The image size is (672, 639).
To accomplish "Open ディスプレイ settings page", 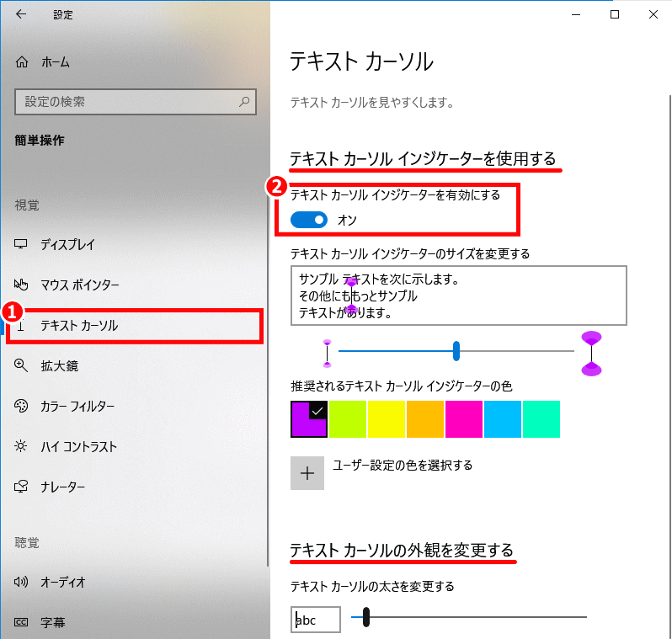I will point(67,244).
